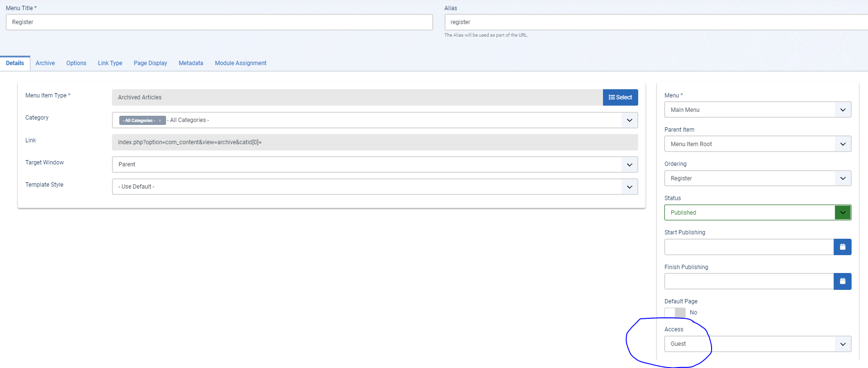Click the Menu Item Type label
The height and width of the screenshot is (368, 868).
click(48, 95)
